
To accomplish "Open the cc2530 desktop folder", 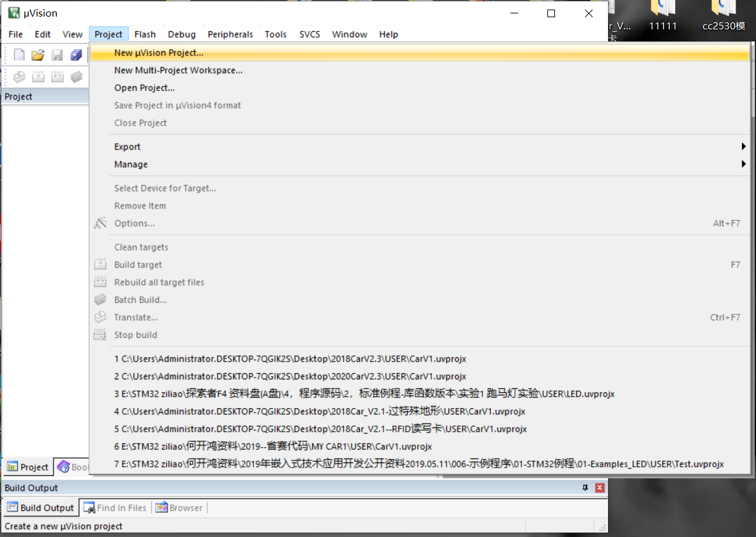I will (x=723, y=15).
